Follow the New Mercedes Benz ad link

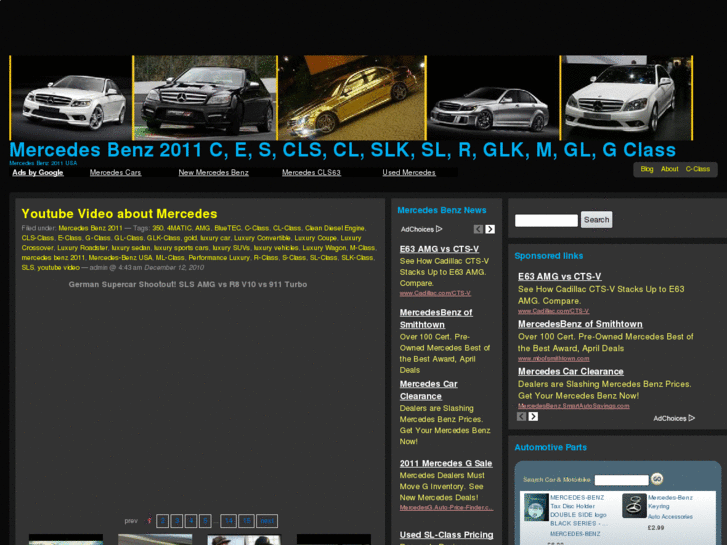(214, 173)
